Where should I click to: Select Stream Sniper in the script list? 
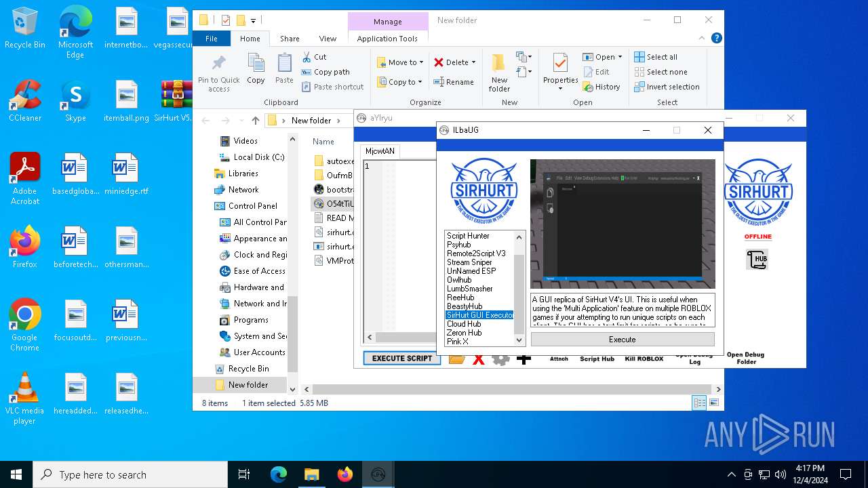tap(469, 262)
